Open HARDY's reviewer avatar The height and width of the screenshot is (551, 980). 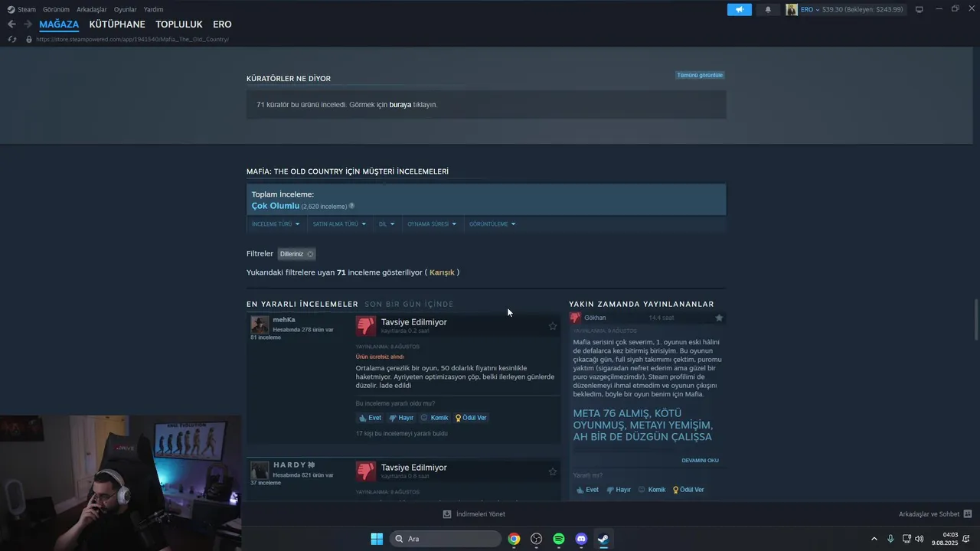pos(260,470)
